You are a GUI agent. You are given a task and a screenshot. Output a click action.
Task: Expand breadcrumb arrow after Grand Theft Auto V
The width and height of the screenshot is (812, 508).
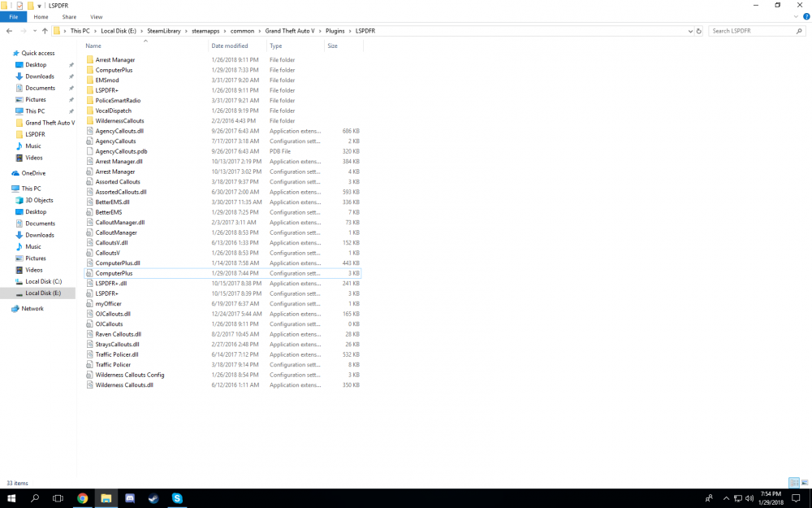tap(320, 31)
